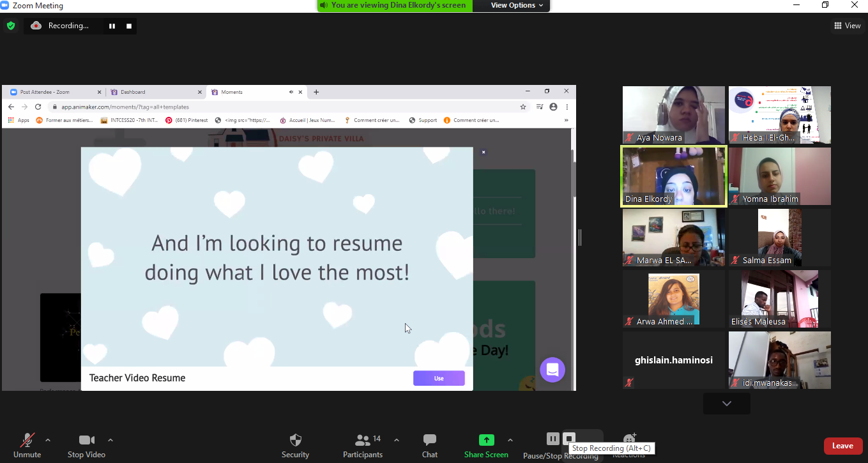The width and height of the screenshot is (868, 463).
Task: Click the Security shield icon
Action: click(295, 441)
